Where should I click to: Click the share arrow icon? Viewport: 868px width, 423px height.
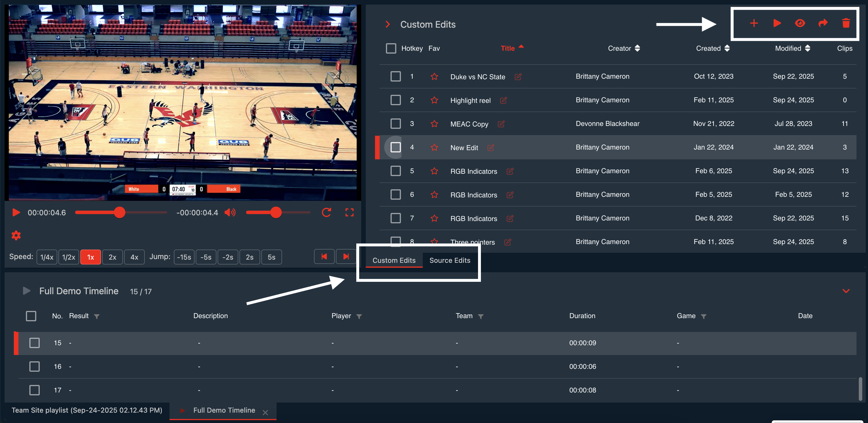tap(823, 23)
